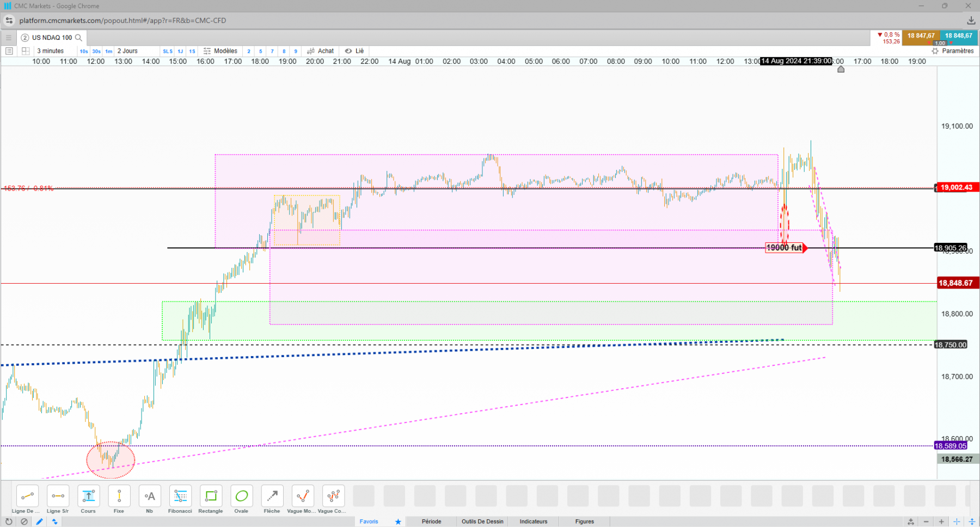980x527 pixels.
Task: Switch to the Indicateurs tab
Action: 534,522
